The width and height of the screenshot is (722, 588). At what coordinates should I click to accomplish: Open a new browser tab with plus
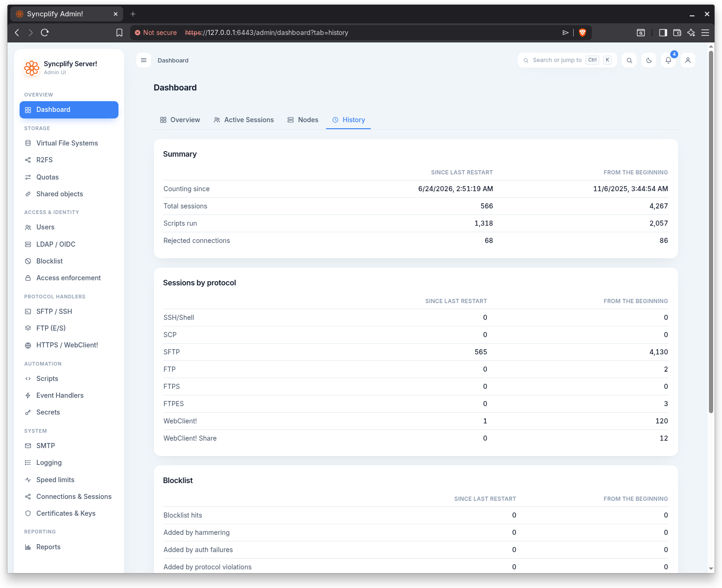tap(133, 14)
